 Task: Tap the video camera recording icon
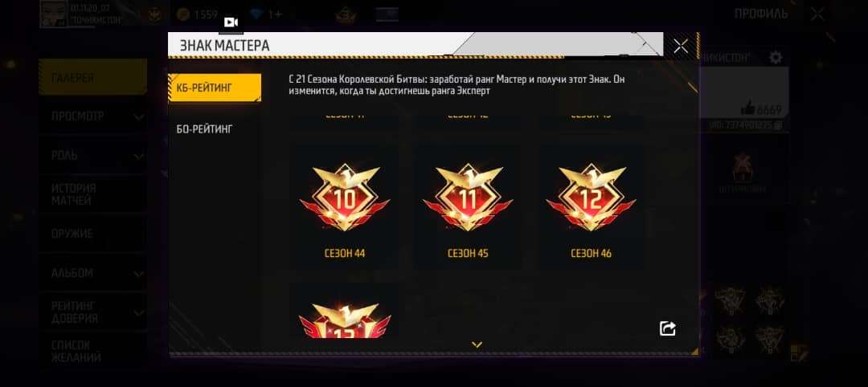(231, 22)
